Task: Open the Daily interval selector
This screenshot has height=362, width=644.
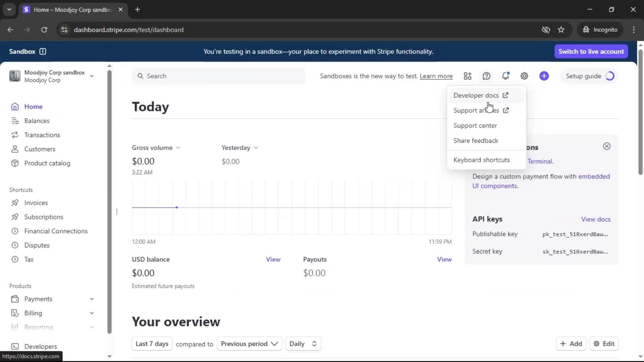Action: (x=303, y=344)
